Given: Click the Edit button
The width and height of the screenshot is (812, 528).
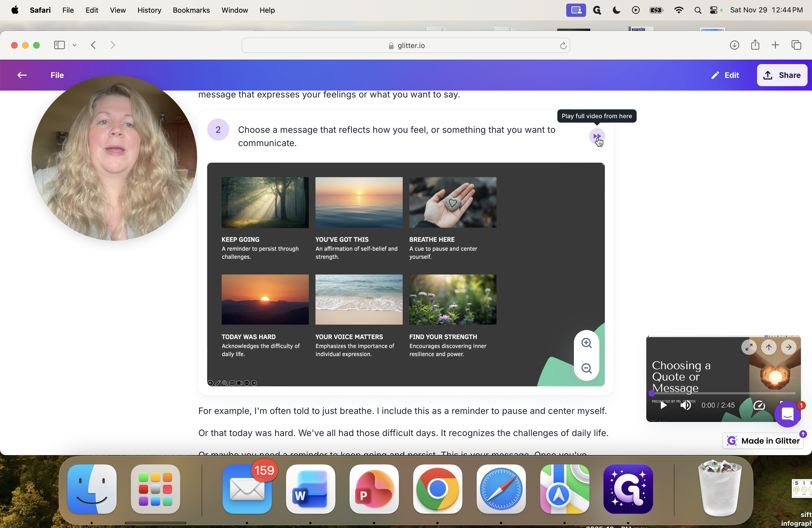Looking at the screenshot, I should (725, 75).
